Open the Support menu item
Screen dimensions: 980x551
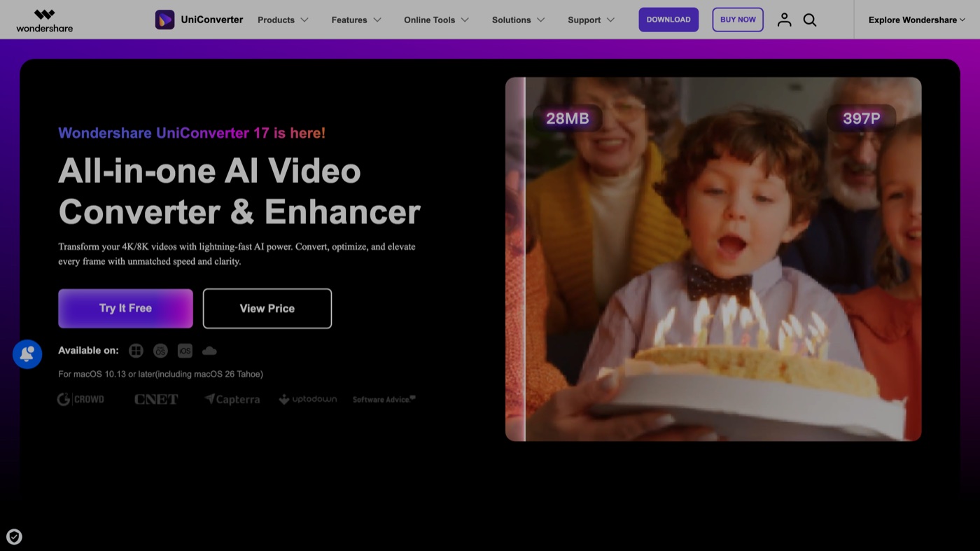(584, 20)
